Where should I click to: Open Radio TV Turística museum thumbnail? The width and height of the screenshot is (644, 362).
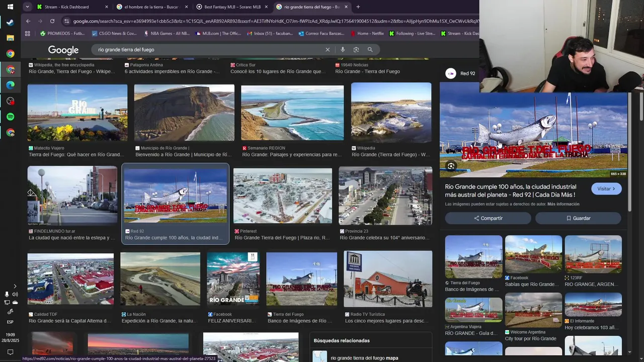point(388,279)
